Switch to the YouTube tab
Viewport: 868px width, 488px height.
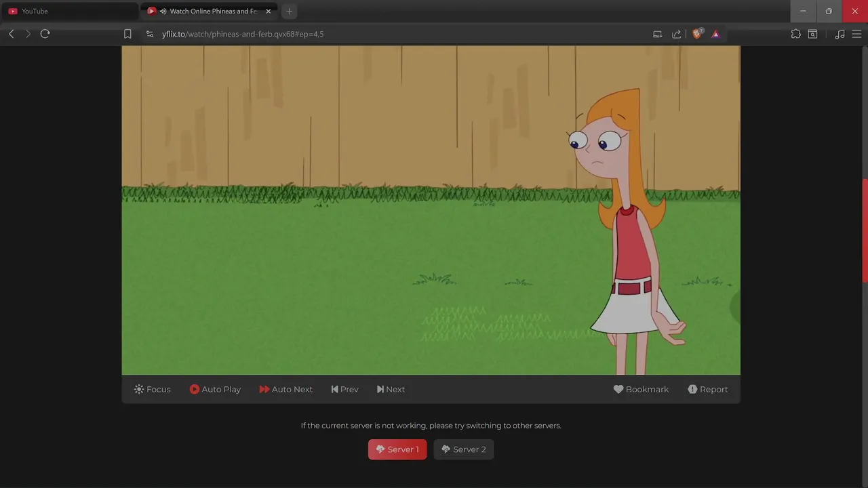coord(69,11)
